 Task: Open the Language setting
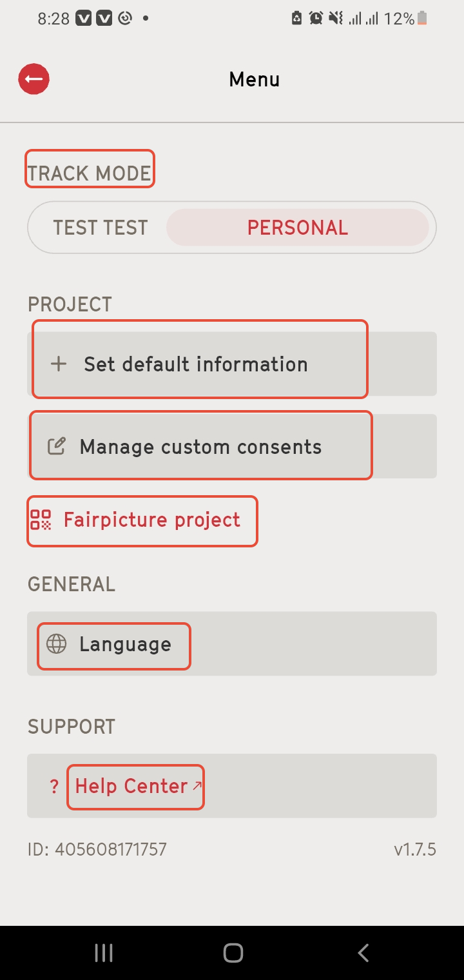(x=232, y=644)
